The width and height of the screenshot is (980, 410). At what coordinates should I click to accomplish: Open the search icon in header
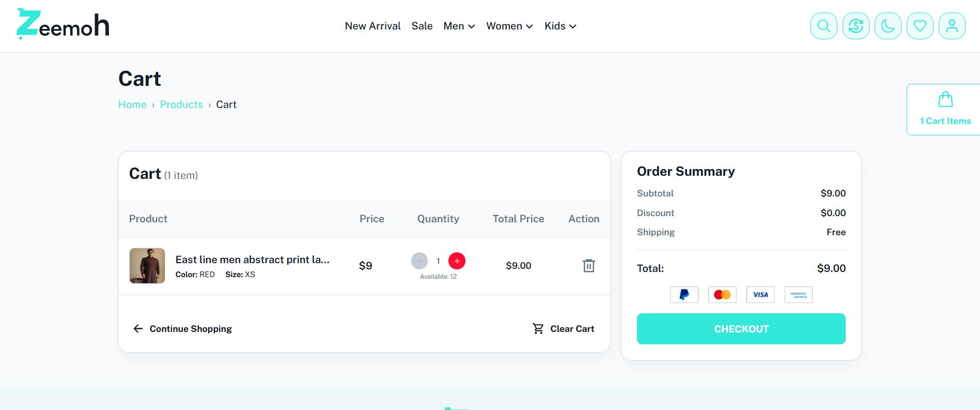click(x=823, y=26)
